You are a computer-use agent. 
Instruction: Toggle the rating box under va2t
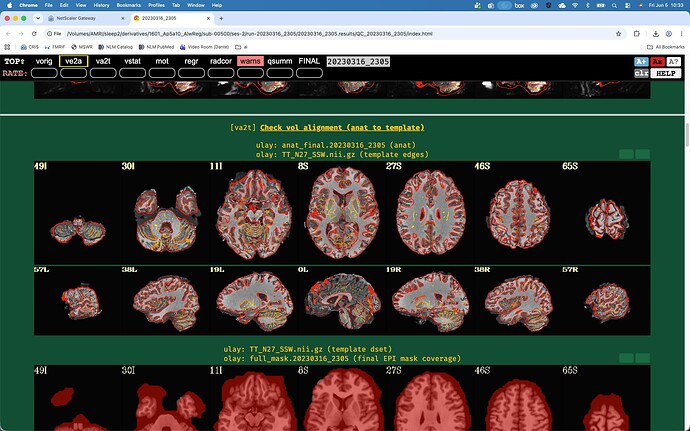103,73
